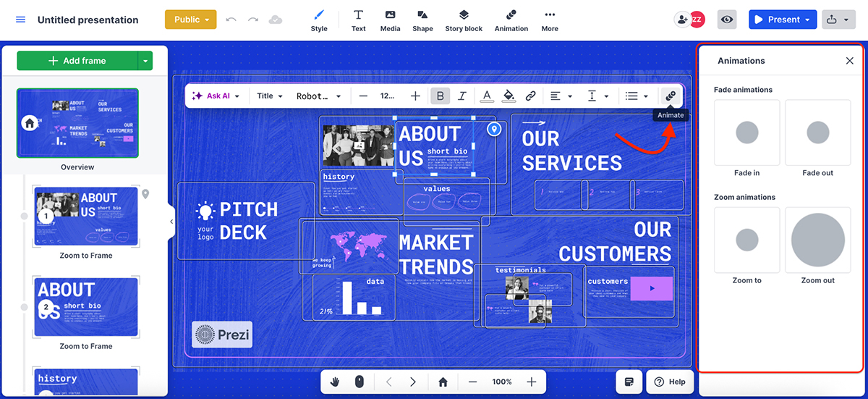Click the video play button under customers
The image size is (868, 399).
(652, 288)
